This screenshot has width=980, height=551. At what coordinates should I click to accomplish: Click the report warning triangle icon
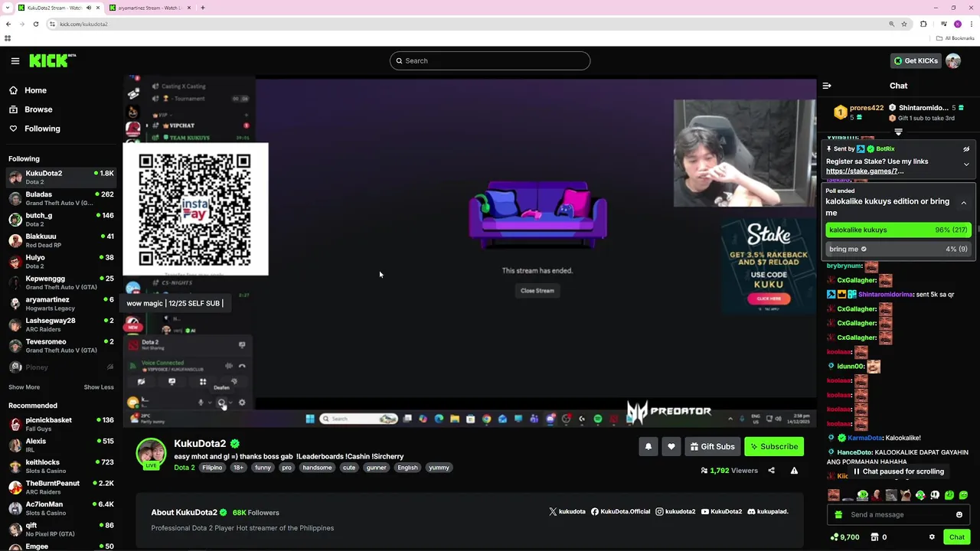click(794, 471)
